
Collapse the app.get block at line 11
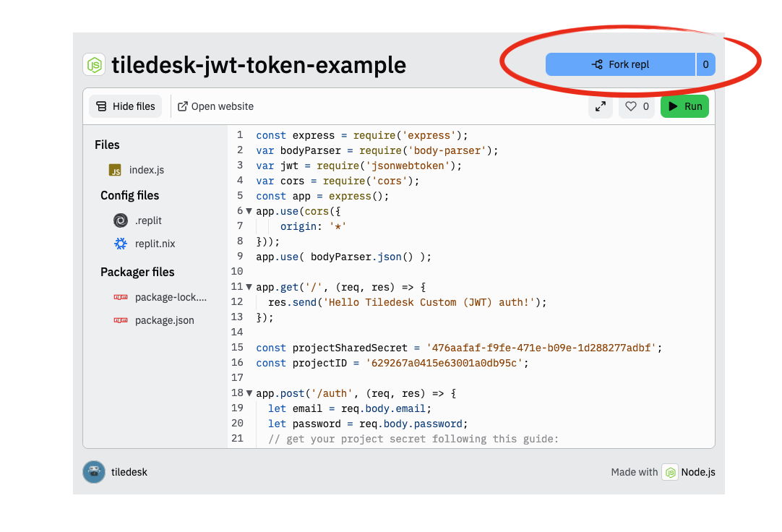(249, 287)
